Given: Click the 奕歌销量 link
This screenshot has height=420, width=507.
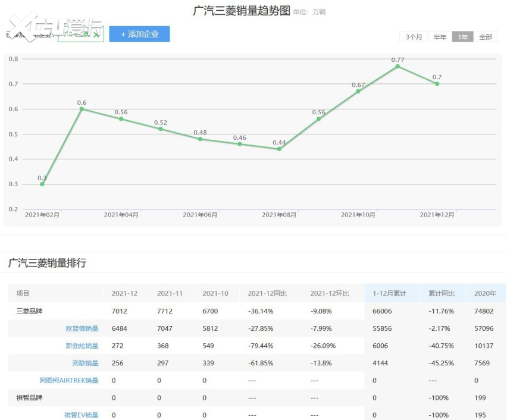Looking at the screenshot, I should [x=86, y=363].
